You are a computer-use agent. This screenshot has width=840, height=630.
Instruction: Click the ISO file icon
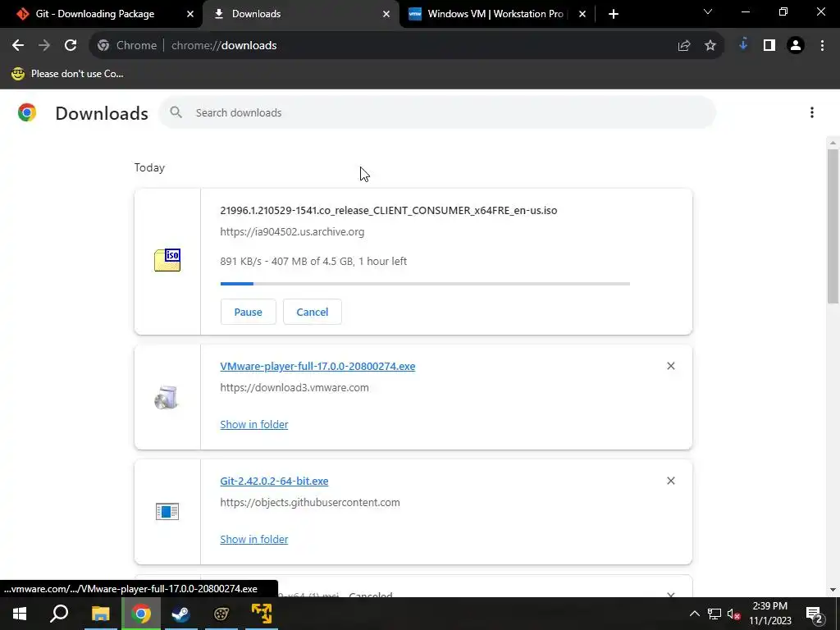(167, 260)
